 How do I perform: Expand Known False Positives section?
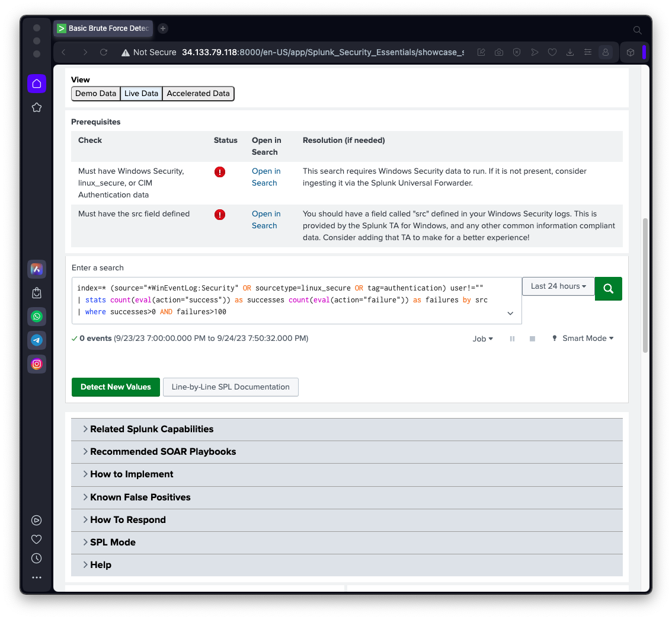point(347,497)
